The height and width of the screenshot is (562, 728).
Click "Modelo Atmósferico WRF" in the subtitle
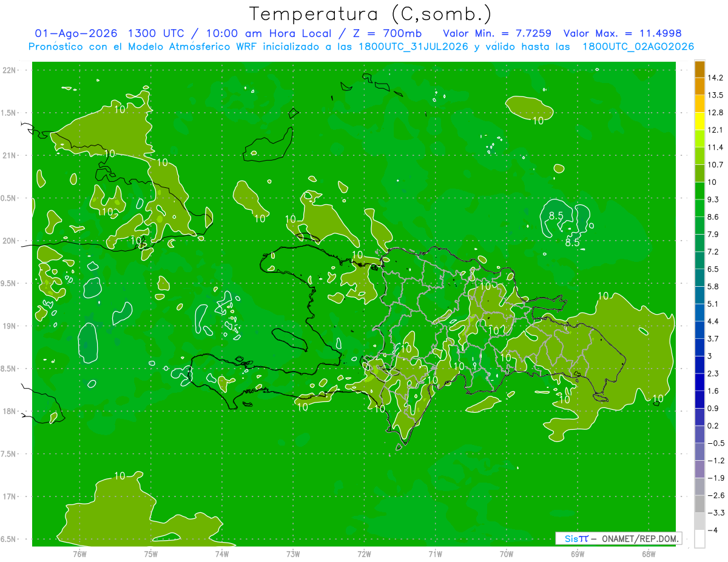point(183,47)
